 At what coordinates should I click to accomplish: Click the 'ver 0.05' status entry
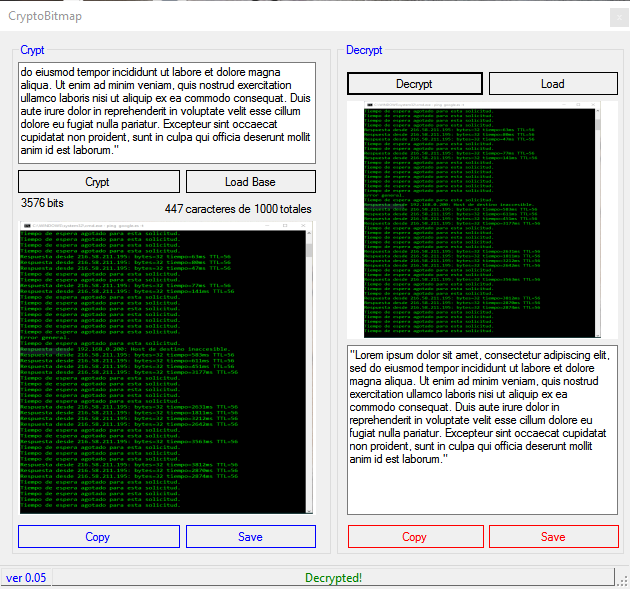click(26, 578)
